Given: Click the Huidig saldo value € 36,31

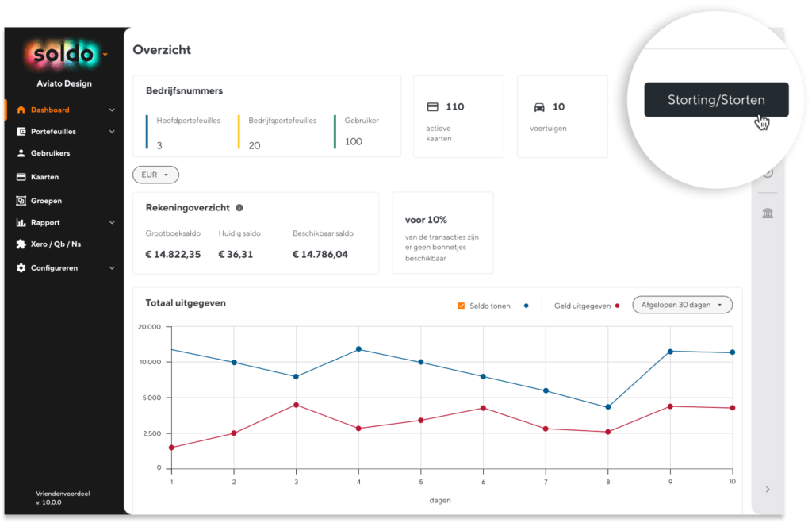Looking at the screenshot, I should (236, 255).
